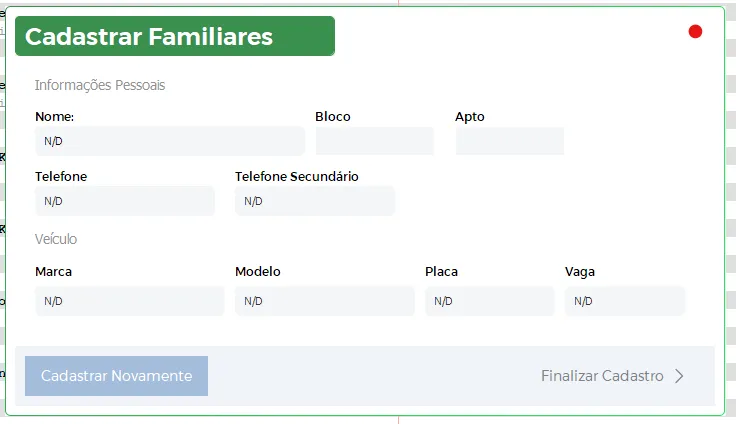Focus the Nome input field

tap(169, 141)
